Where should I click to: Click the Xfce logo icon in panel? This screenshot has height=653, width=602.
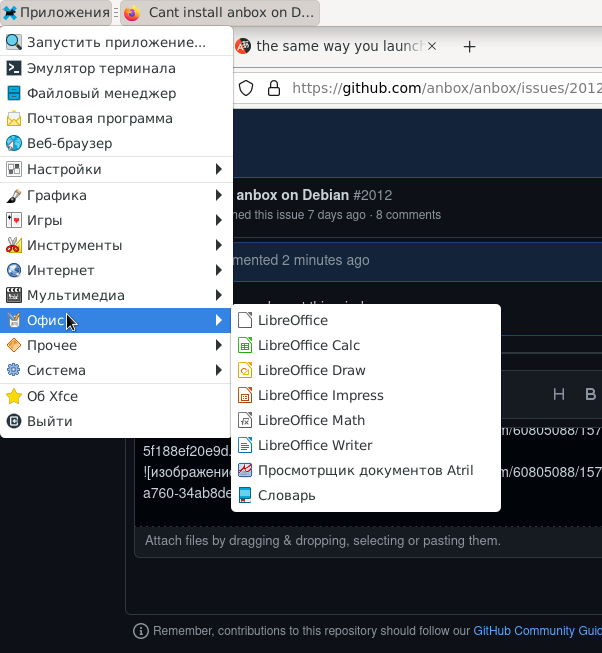10,13
